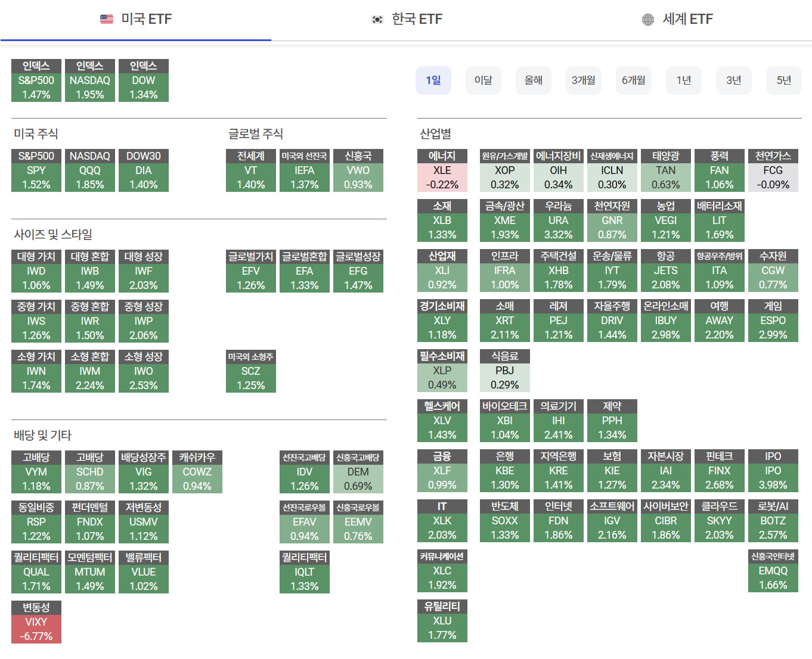Screen dimensions: 812x659
Task: Open the XLU 유틸리티 tile
Action: (x=442, y=621)
